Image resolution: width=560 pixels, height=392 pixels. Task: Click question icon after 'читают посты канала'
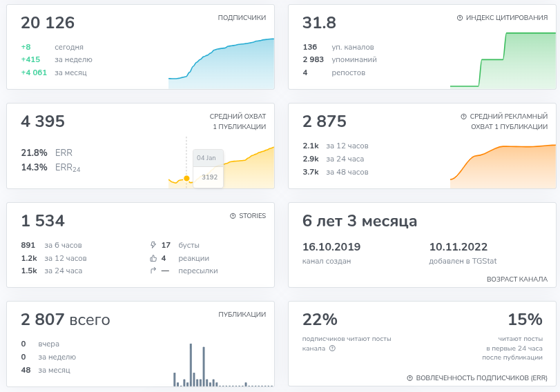coord(333,349)
